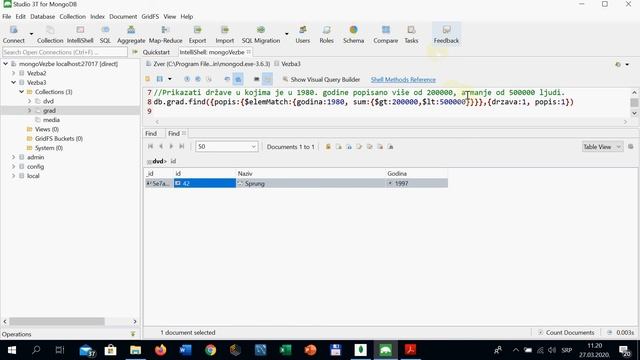Open the Aggregate editor
Image resolution: width=640 pixels, height=360 pixels.
[x=131, y=34]
